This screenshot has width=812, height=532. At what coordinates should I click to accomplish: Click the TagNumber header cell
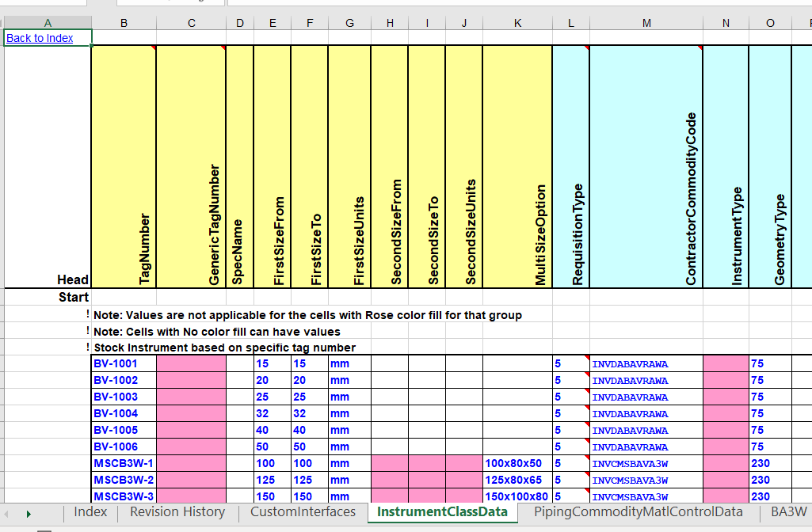coord(124,166)
